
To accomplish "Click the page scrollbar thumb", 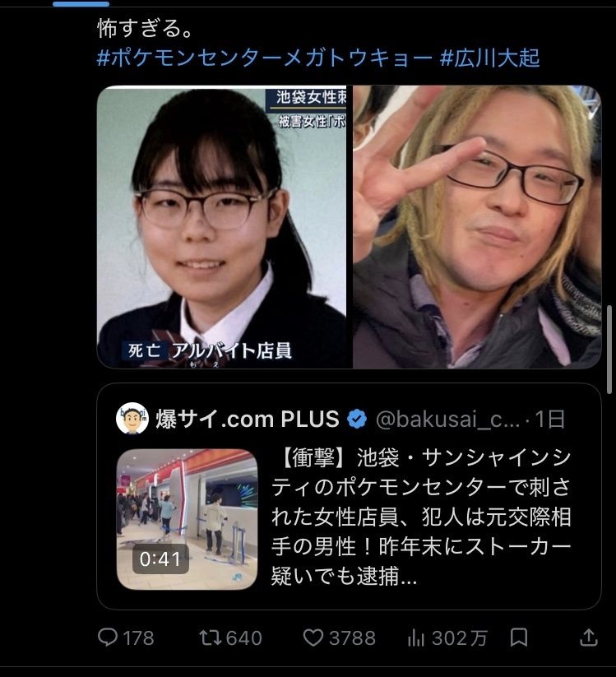I will (x=609, y=350).
